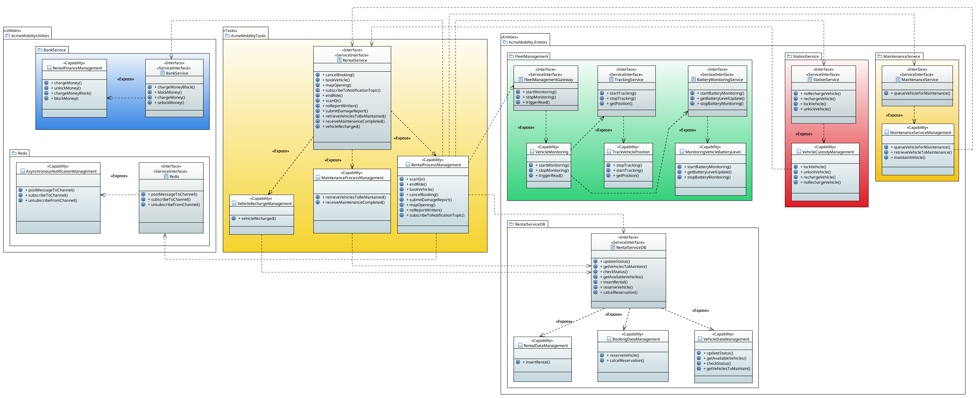Click postMessageToChannel() in AsynchronousNotificationManagement
Screen dimensions: 980x398
(x=50, y=190)
